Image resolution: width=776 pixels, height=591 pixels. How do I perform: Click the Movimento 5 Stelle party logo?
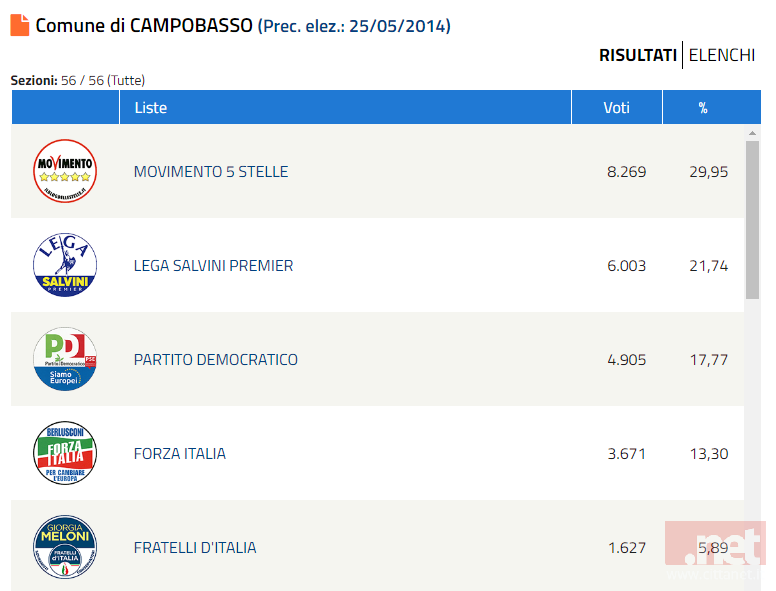[65, 171]
